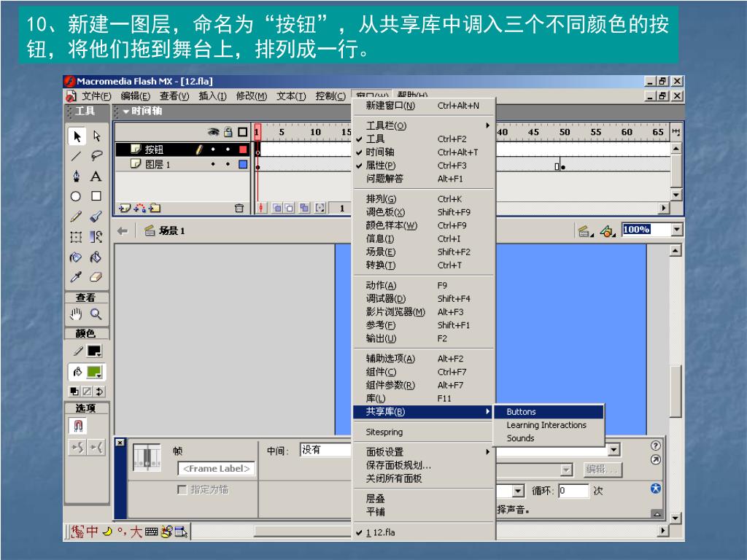
Task: Choose Learning Interactions library
Action: click(x=549, y=425)
